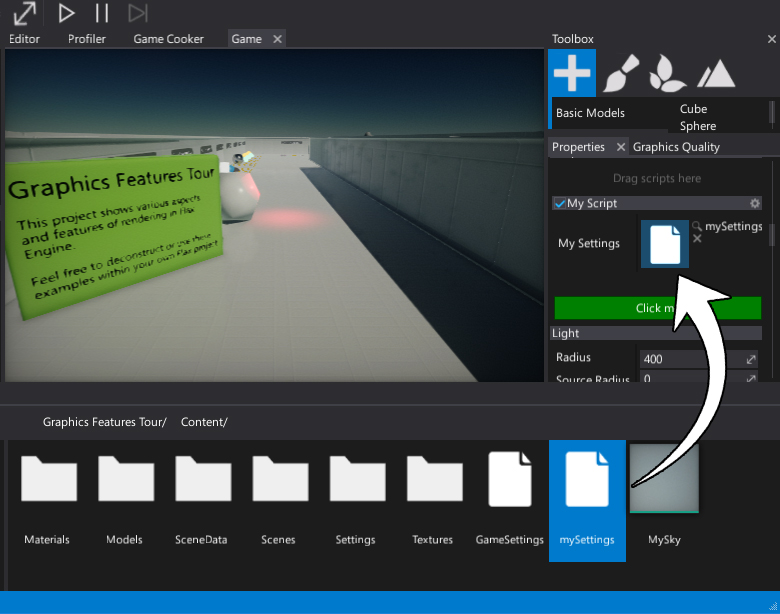
Task: Click the Drag scripts here area
Action: pos(657,178)
